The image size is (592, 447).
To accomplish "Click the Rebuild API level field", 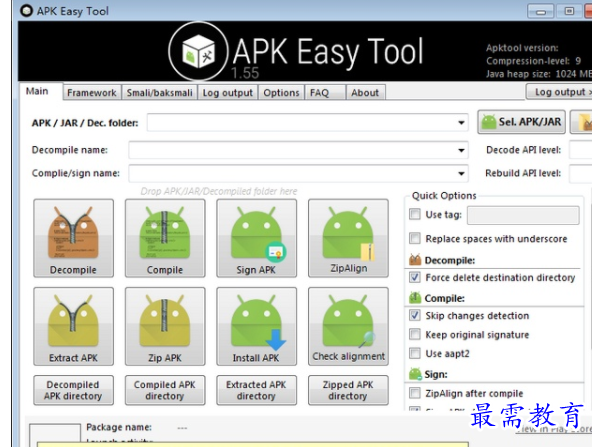I will (581, 174).
